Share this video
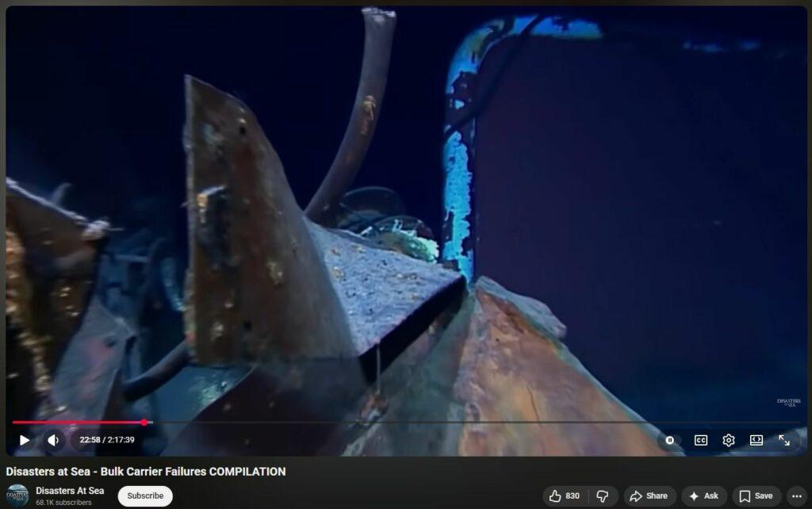The height and width of the screenshot is (509, 812). tap(649, 496)
